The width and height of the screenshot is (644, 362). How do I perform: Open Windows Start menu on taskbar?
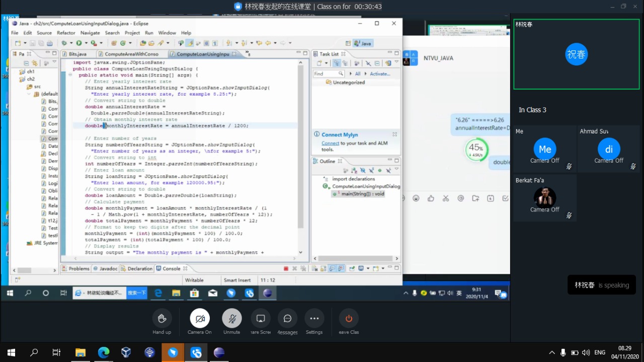coord(11,352)
